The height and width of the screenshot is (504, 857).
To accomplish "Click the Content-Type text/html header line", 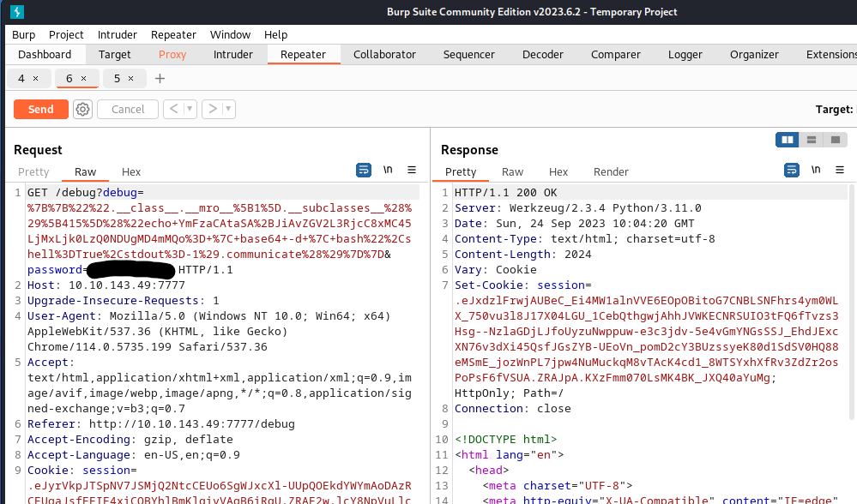I will 585,239.
